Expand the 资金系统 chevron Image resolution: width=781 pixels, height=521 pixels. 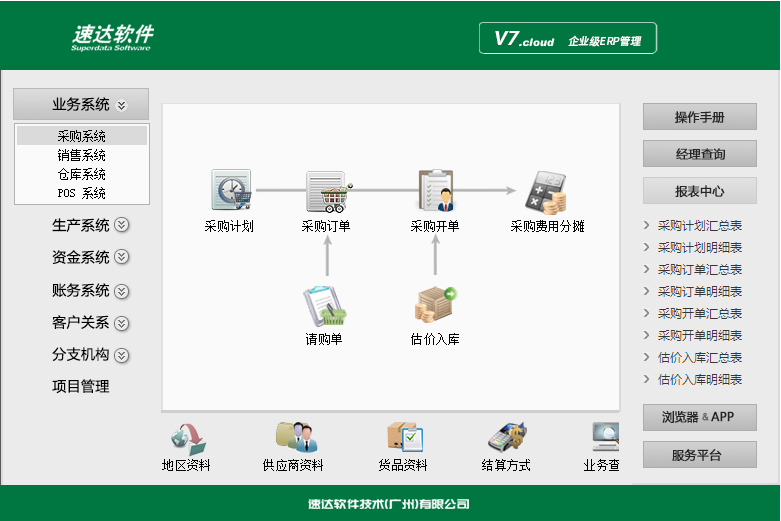coord(122,257)
